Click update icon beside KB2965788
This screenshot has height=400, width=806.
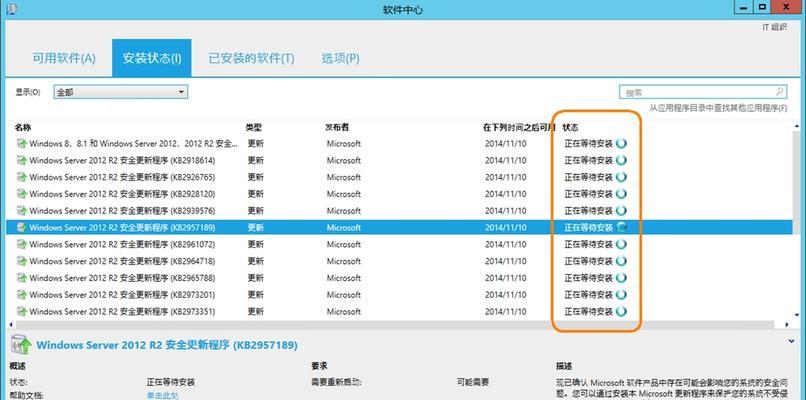(x=22, y=278)
